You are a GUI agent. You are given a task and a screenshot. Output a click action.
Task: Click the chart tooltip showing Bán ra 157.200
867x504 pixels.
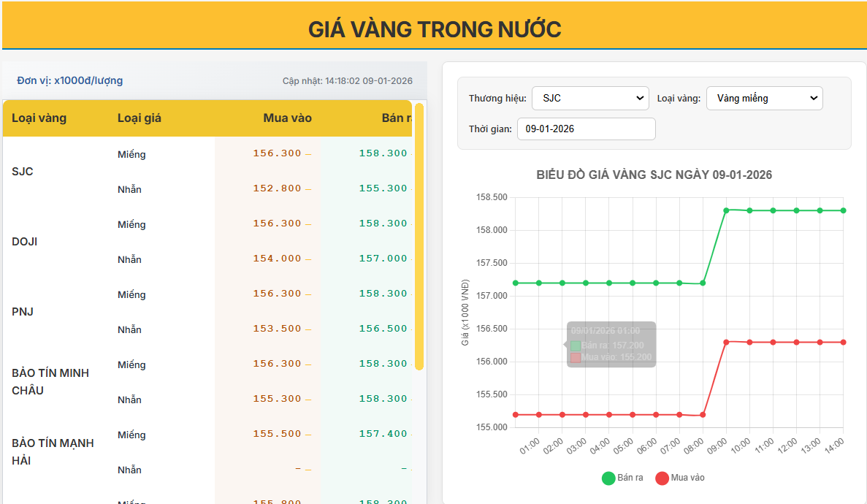(611, 343)
